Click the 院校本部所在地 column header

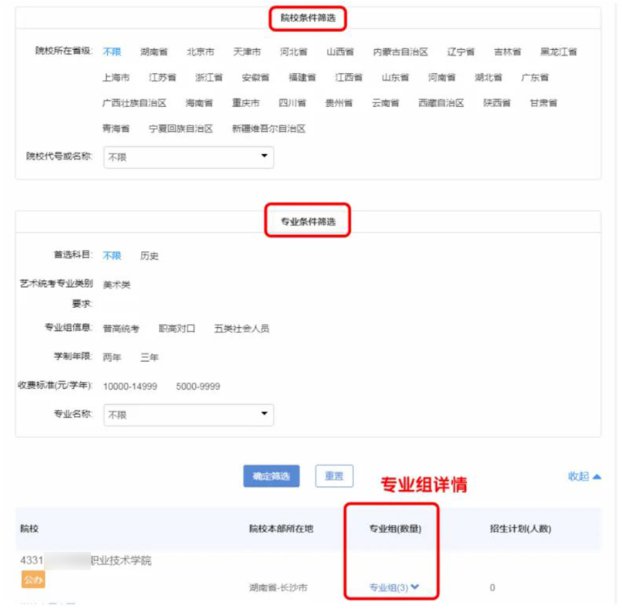click(x=281, y=528)
